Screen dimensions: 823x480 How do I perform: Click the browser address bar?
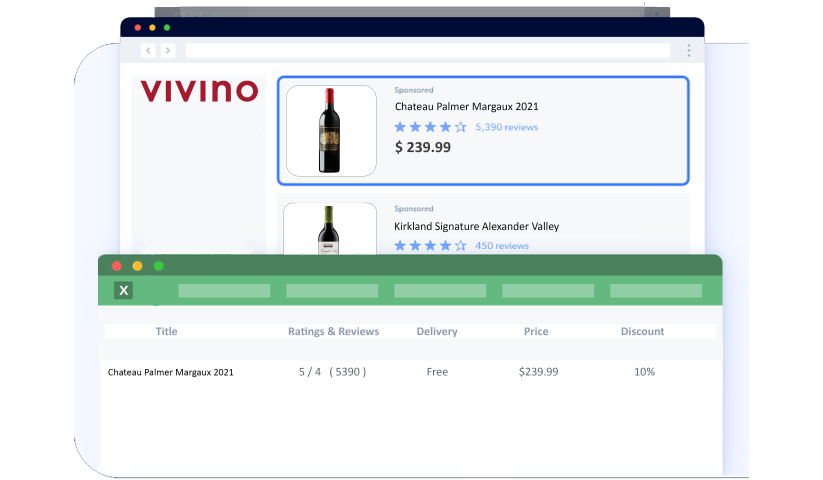pyautogui.click(x=428, y=50)
